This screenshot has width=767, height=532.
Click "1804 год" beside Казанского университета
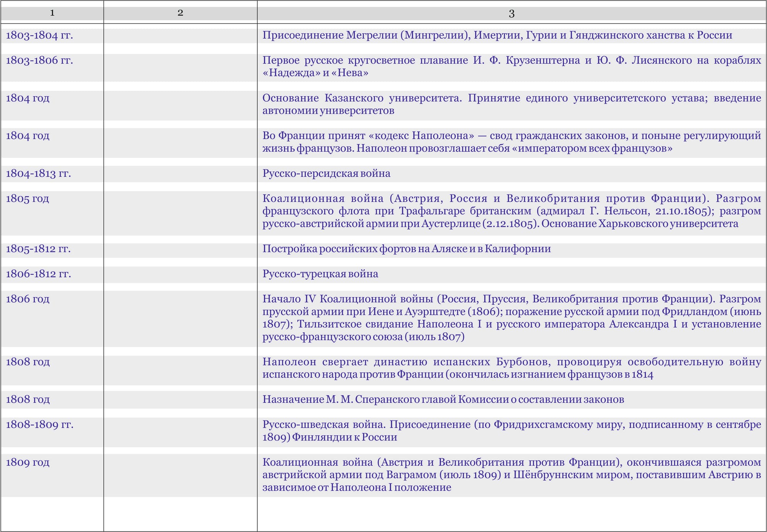tap(28, 98)
